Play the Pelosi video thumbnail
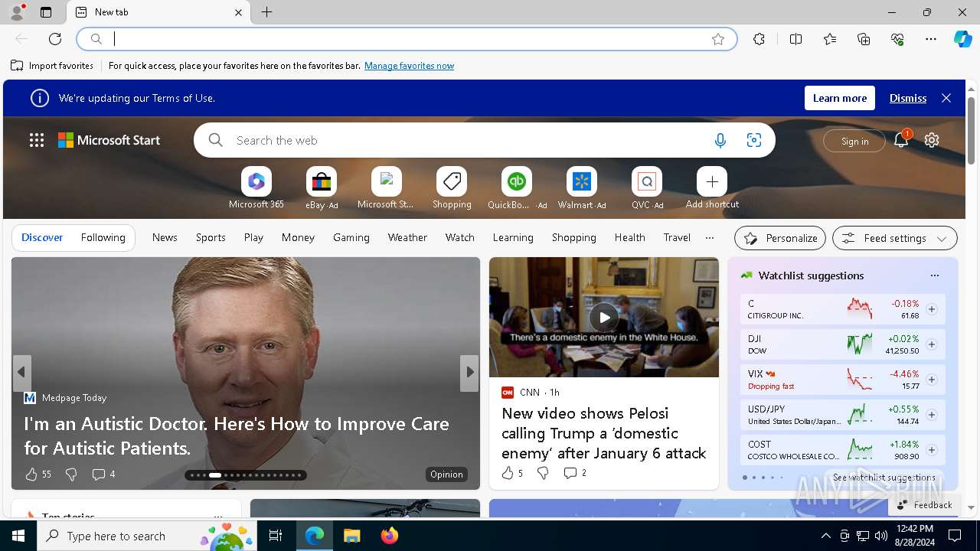The height and width of the screenshot is (551, 980). [x=604, y=317]
